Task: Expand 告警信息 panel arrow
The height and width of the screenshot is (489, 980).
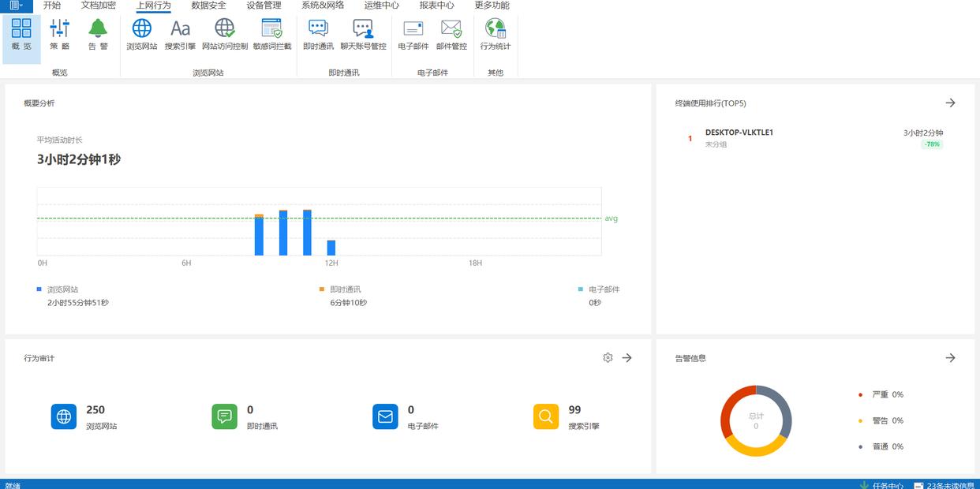Action: click(950, 358)
